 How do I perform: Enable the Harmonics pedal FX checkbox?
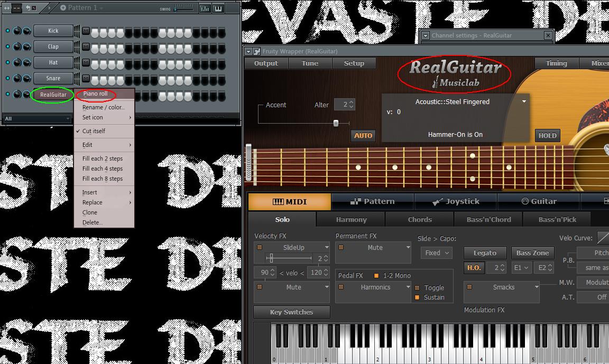tap(340, 287)
